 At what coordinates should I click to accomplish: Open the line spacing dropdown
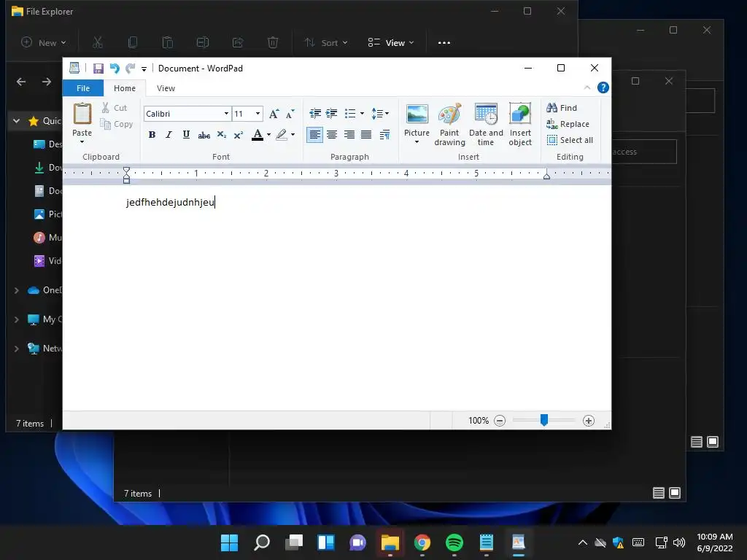click(379, 113)
